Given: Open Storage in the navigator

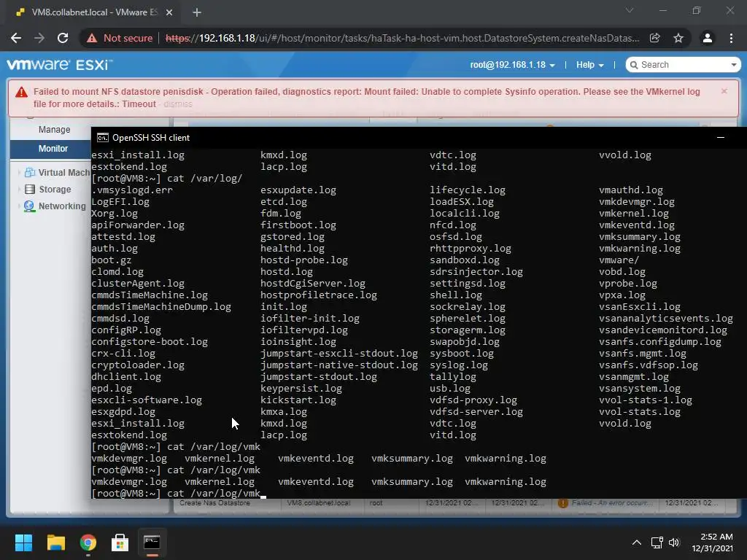Looking at the screenshot, I should (x=55, y=189).
